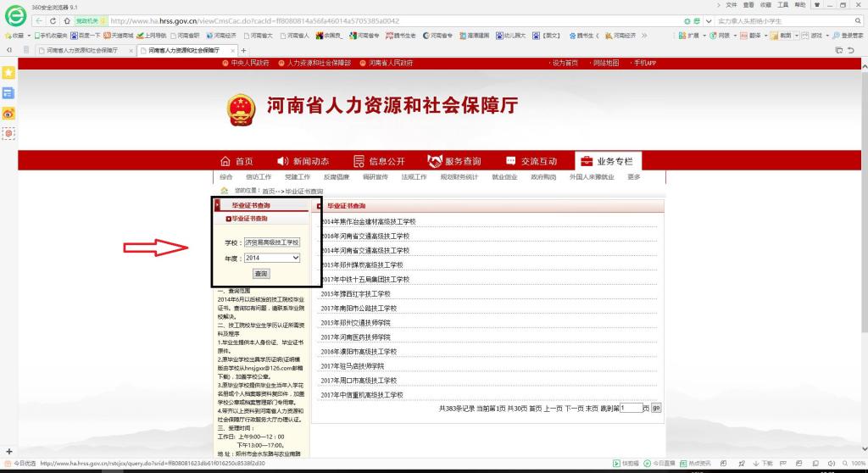Click the dashed-frame sidebar icon
The height and width of the screenshot is (473, 868).
point(8,133)
